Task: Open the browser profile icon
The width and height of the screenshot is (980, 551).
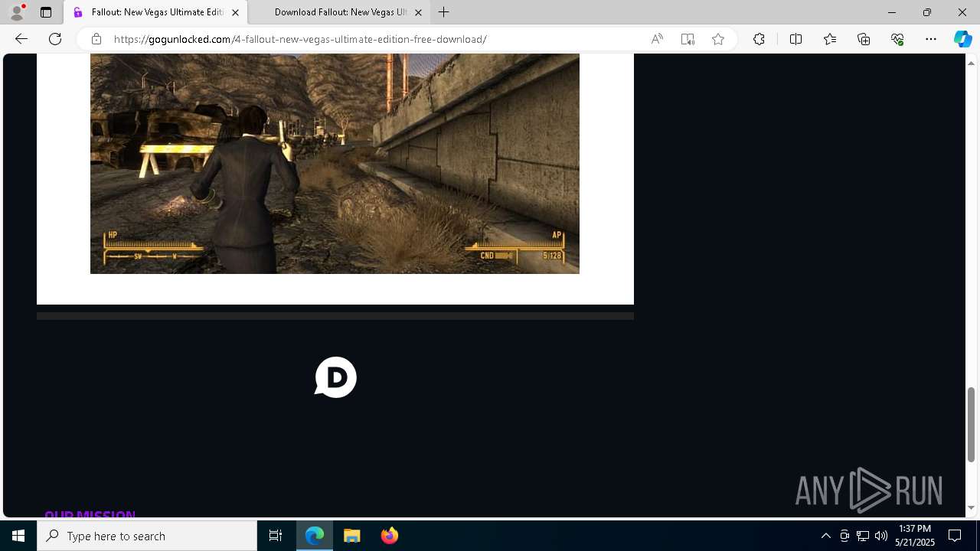Action: coord(17,12)
